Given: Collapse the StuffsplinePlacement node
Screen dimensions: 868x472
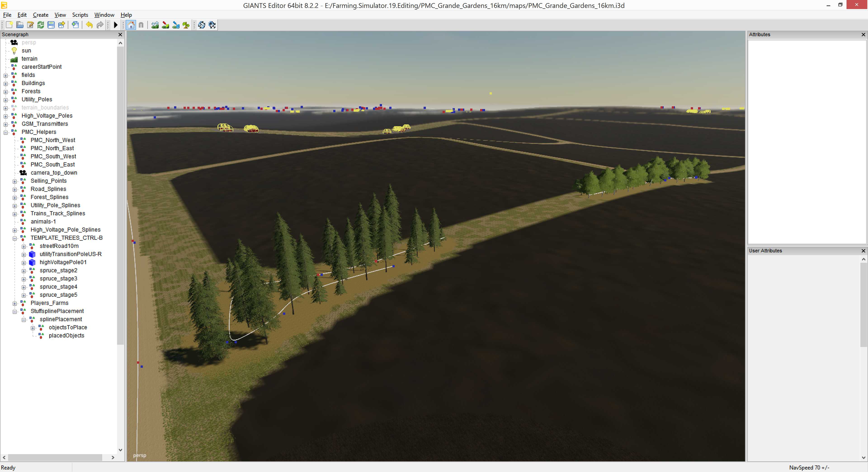Looking at the screenshot, I should click(x=15, y=311).
